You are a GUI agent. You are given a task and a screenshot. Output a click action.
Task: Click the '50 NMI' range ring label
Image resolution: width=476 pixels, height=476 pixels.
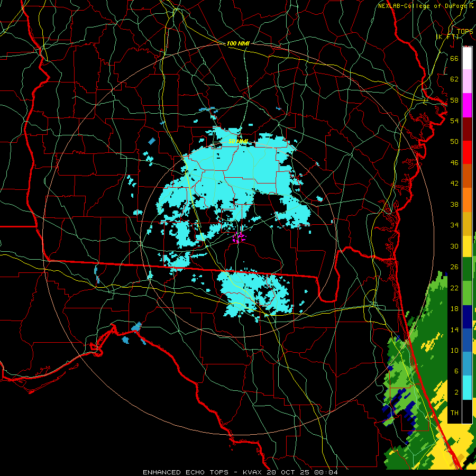tap(238, 141)
